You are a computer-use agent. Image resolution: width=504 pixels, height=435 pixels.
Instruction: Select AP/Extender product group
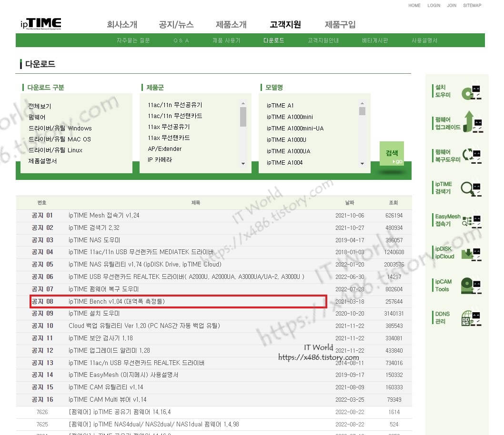(x=164, y=148)
